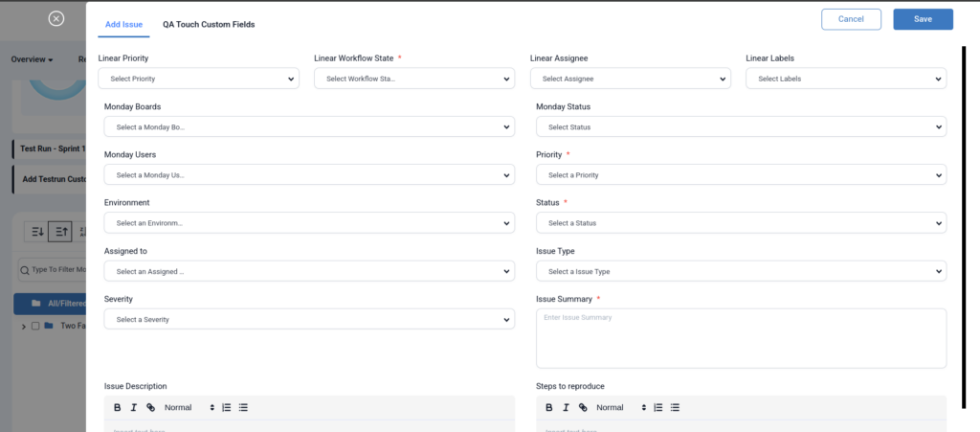Click the Type To Filter Mo... field
The height and width of the screenshot is (432, 980).
pos(53,270)
